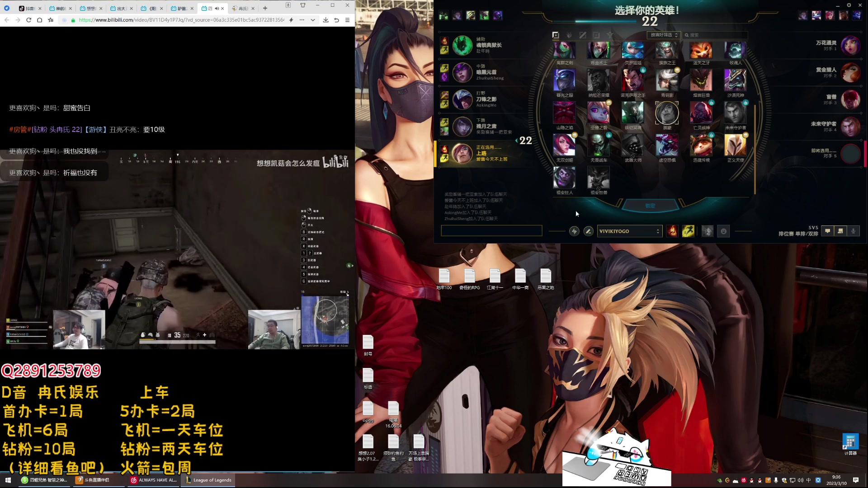Go to browser home page
The width and height of the screenshot is (868, 488).
click(x=39, y=20)
